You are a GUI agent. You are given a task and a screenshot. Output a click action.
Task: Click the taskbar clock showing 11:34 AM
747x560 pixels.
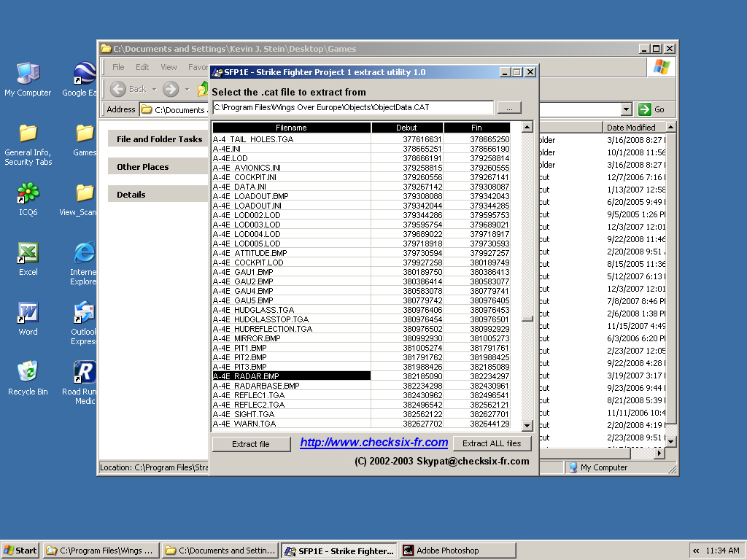pyautogui.click(x=722, y=551)
